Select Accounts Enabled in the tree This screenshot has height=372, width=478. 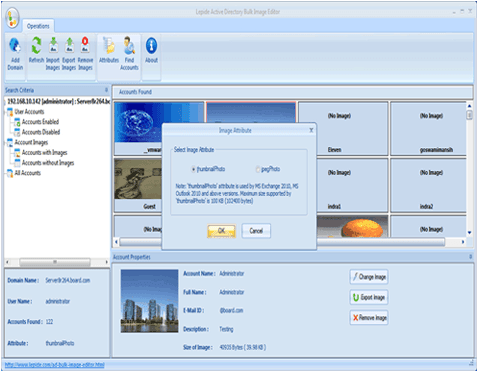coord(40,122)
